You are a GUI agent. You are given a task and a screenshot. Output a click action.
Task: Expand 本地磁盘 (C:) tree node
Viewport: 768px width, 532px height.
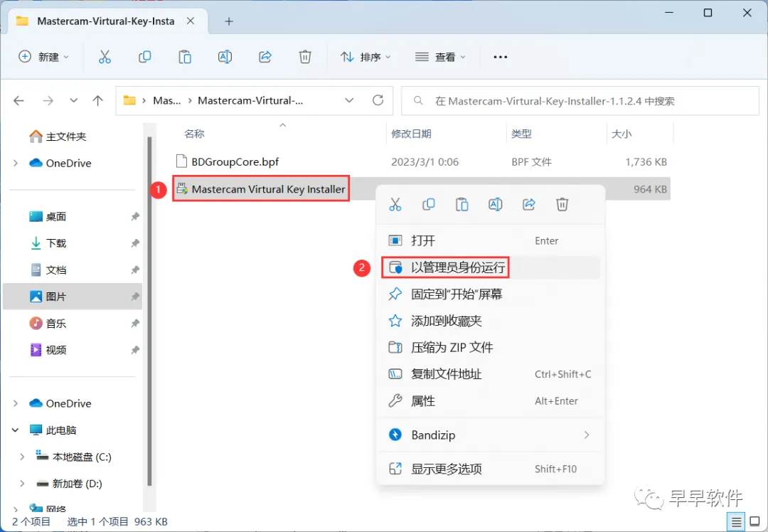[x=22, y=457]
